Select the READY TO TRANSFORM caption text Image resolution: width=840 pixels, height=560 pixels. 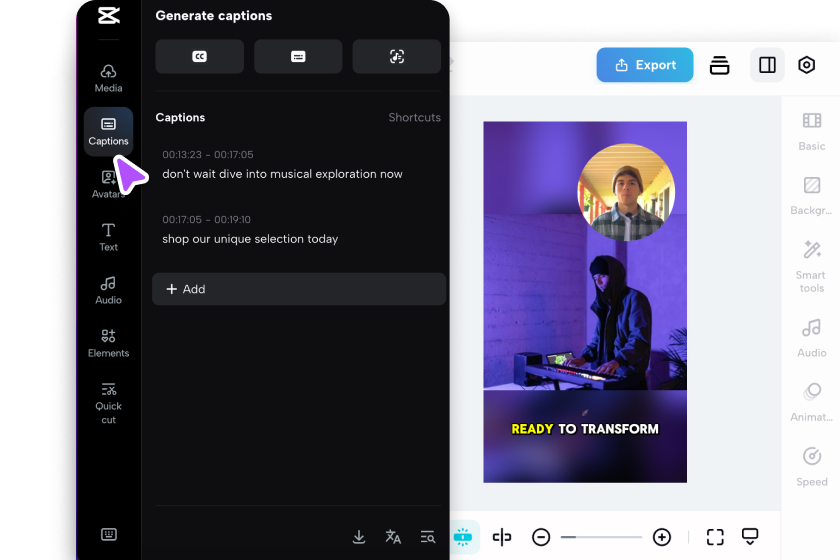point(585,429)
